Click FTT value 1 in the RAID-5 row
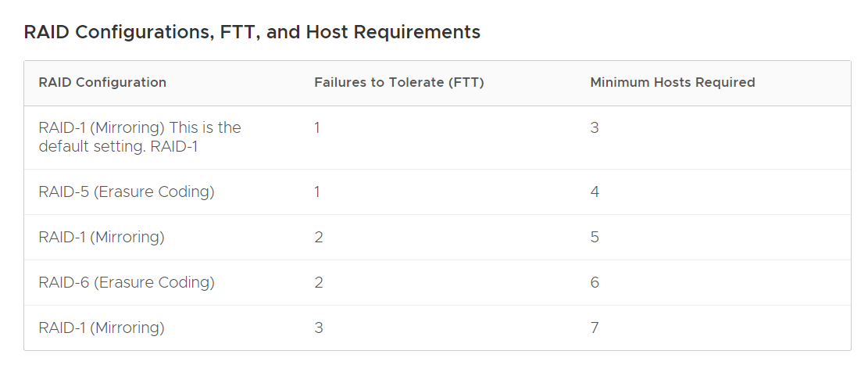868x383 pixels. 317,191
